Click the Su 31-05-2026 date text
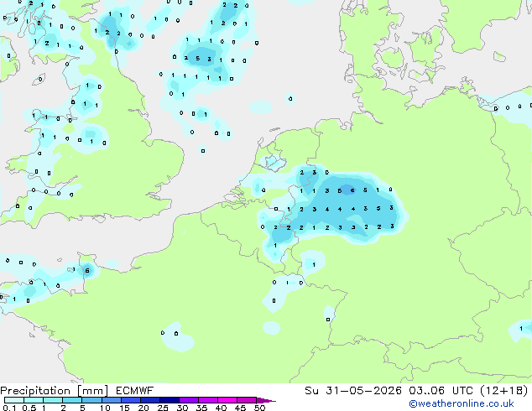532x411 pixels. tap(353, 391)
